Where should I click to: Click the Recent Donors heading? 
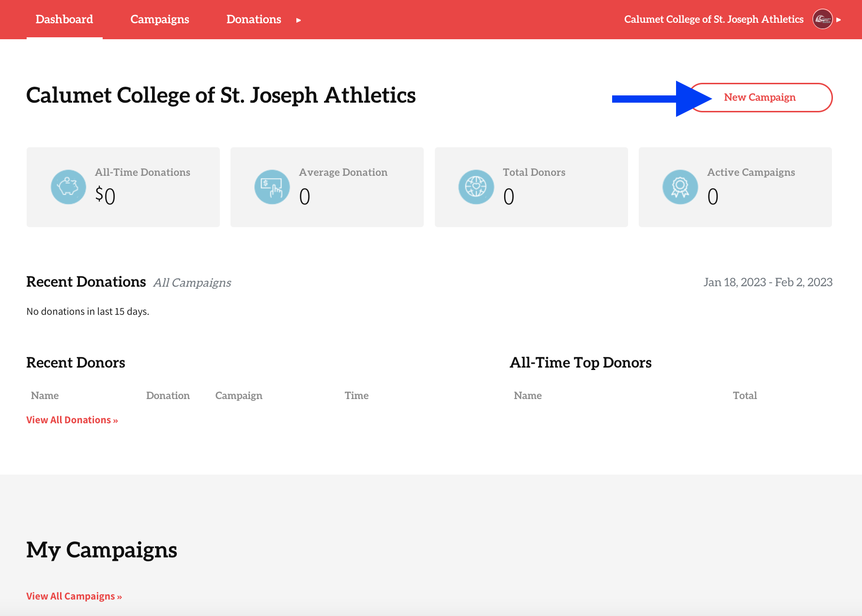coord(76,363)
